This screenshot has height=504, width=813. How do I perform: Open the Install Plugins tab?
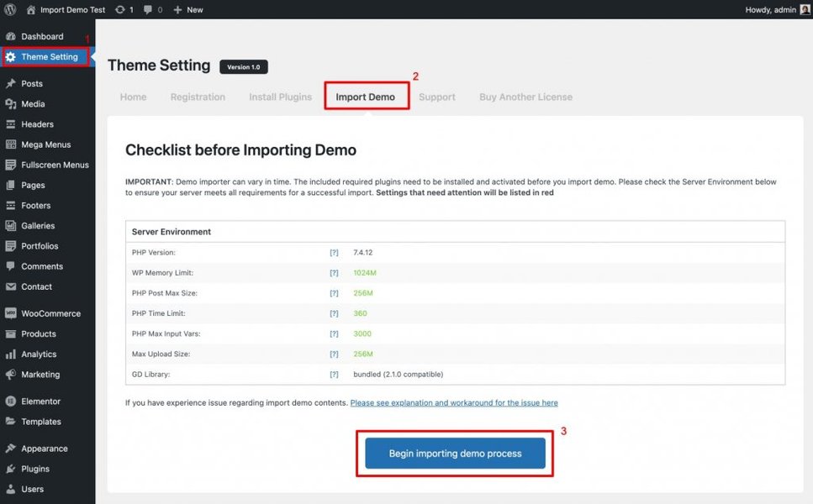(281, 97)
